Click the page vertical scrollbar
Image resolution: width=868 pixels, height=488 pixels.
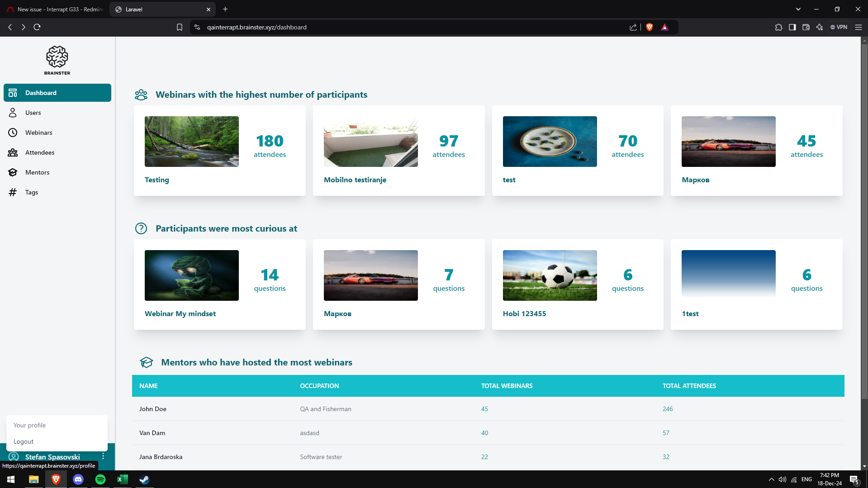[864, 217]
